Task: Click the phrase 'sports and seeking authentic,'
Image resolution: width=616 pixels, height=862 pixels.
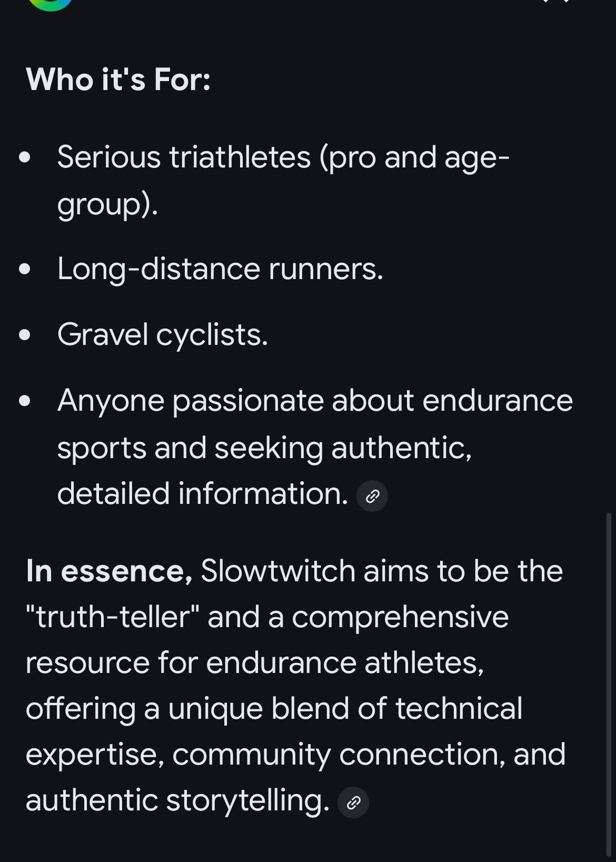Action: (x=264, y=448)
